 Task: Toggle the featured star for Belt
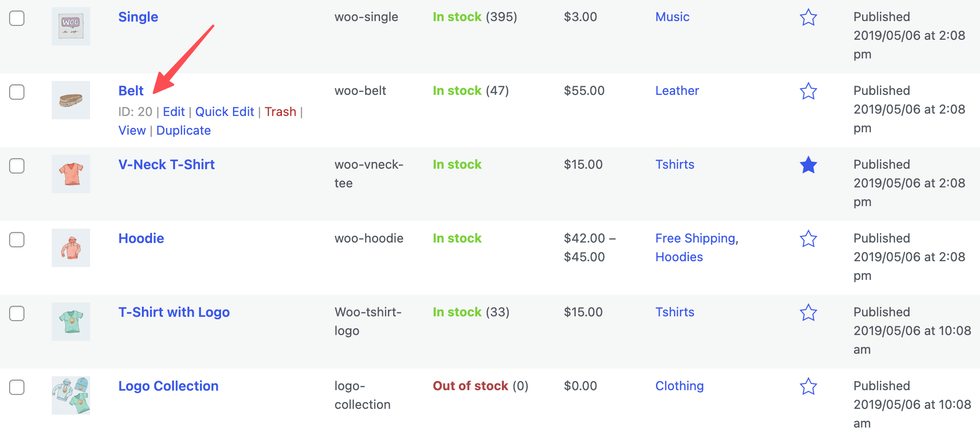[808, 91]
